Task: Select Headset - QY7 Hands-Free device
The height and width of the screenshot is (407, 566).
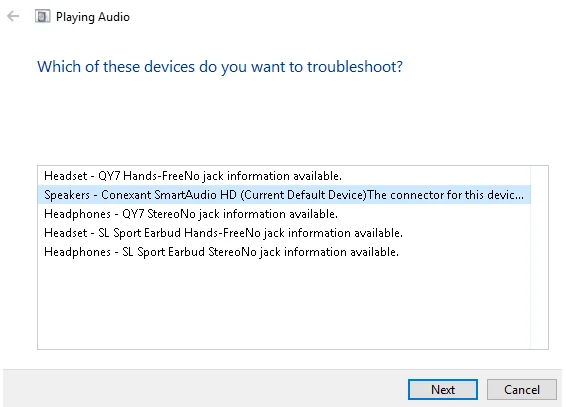Action: point(284,176)
